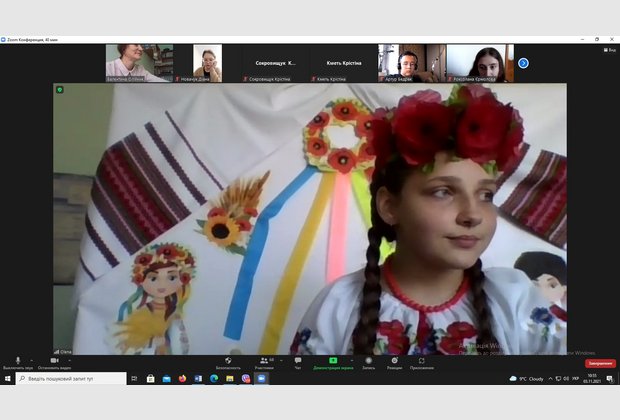Show next participants with blue arrow
620x420 pixels.
pos(523,63)
